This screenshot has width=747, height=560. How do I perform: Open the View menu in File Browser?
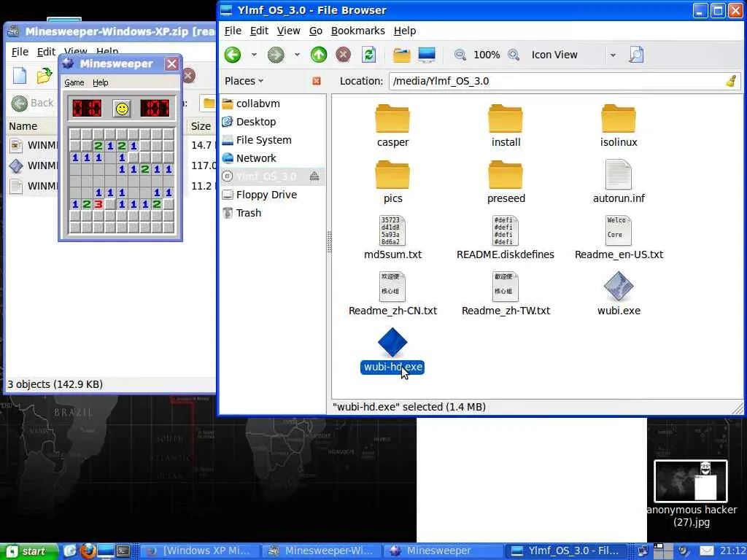click(288, 31)
